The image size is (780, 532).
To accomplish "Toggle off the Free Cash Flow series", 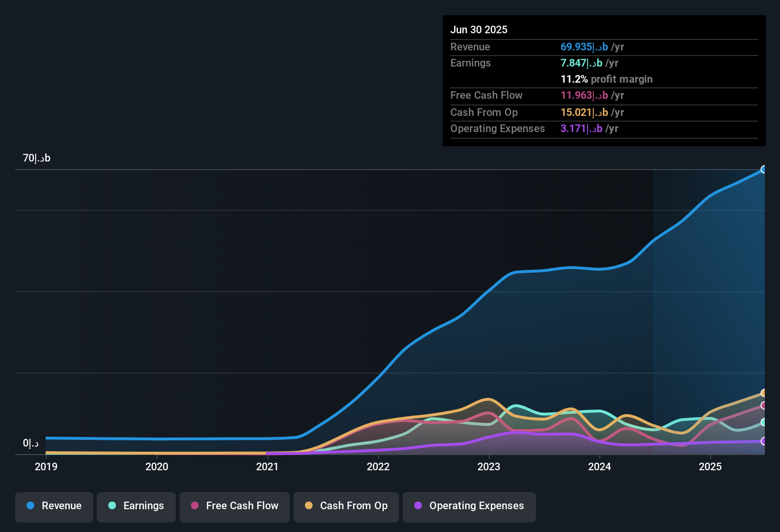I will tap(234, 506).
